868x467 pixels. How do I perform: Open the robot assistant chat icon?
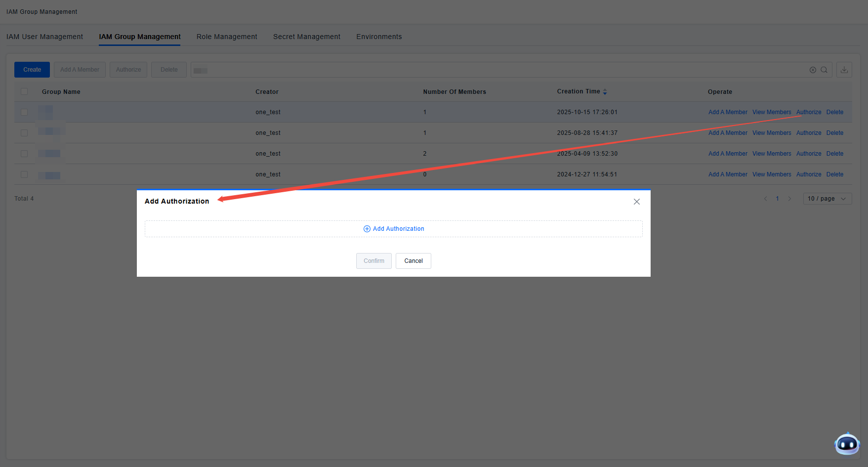coord(847,444)
